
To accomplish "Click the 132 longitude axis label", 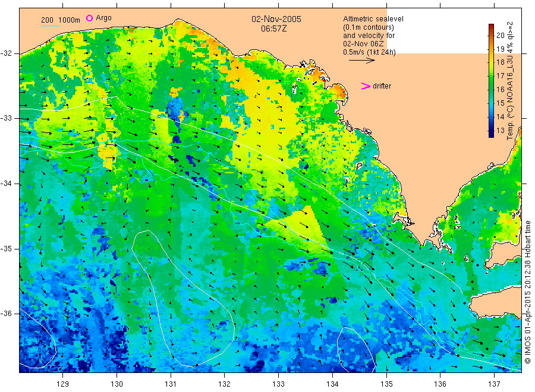I will pos(225,384).
